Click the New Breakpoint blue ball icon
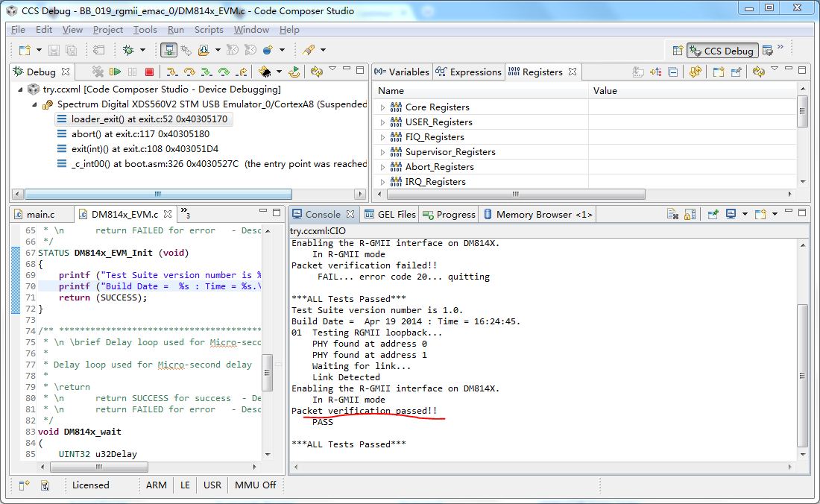The height and width of the screenshot is (504, 820). tap(268, 50)
